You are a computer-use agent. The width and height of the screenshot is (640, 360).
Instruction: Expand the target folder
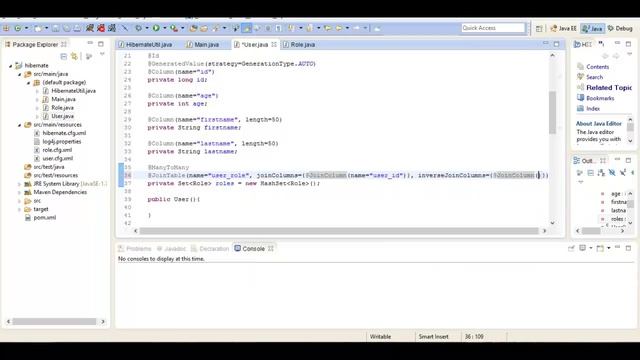click(x=19, y=209)
